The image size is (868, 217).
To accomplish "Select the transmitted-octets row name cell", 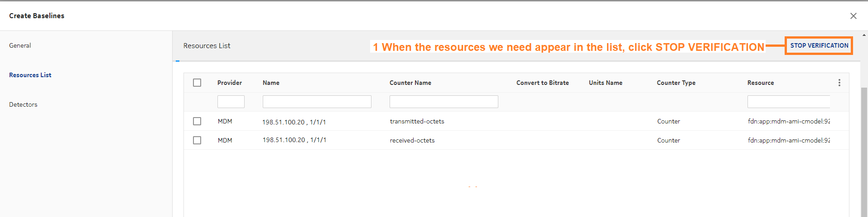I will (x=294, y=122).
